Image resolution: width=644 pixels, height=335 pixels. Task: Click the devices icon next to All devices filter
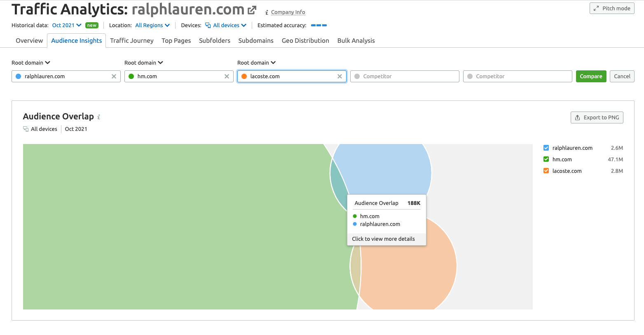[x=208, y=26]
